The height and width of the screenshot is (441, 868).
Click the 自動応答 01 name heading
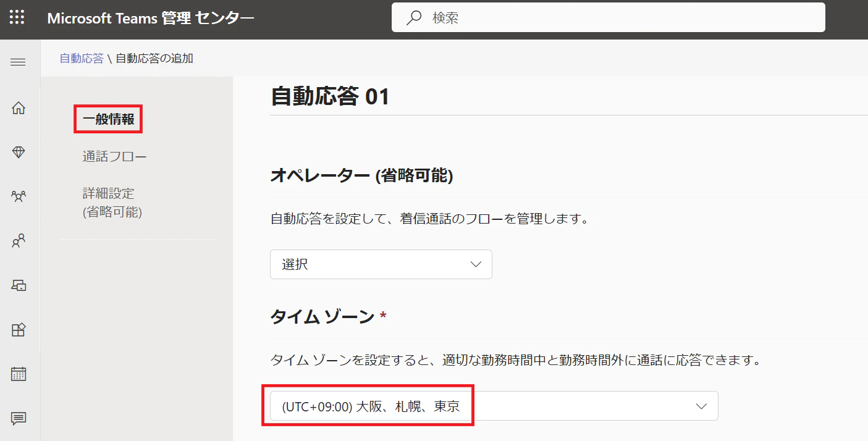coord(331,97)
